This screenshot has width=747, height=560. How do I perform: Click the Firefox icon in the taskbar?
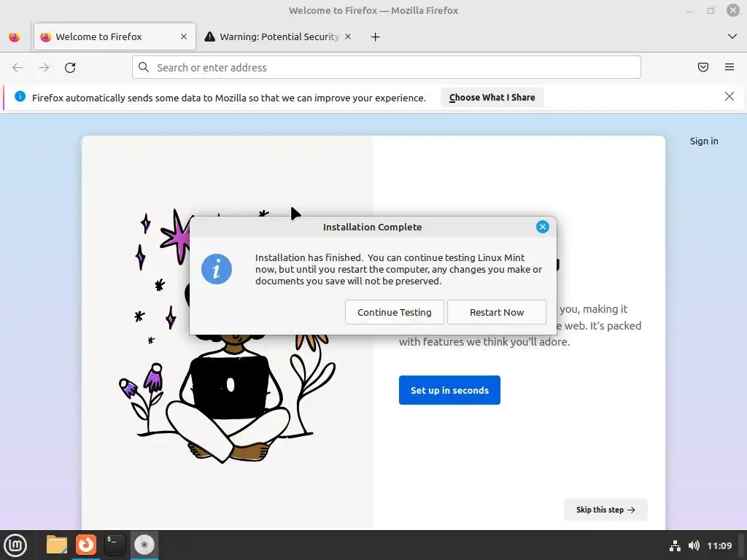coord(86,545)
